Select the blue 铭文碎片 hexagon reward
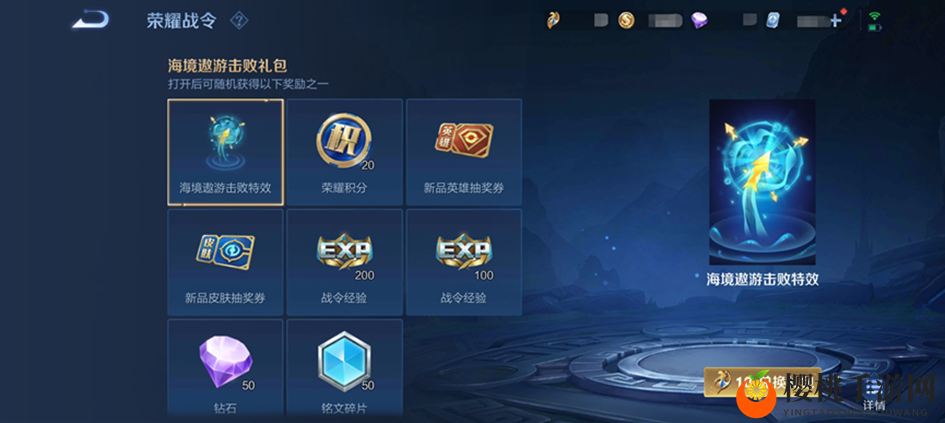This screenshot has height=423, width=945. [344, 369]
